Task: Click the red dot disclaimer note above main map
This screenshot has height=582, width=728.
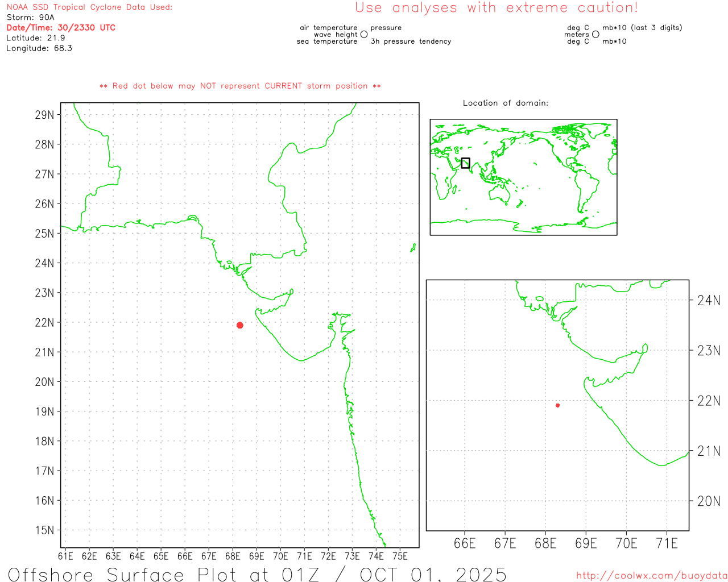Action: point(240,86)
